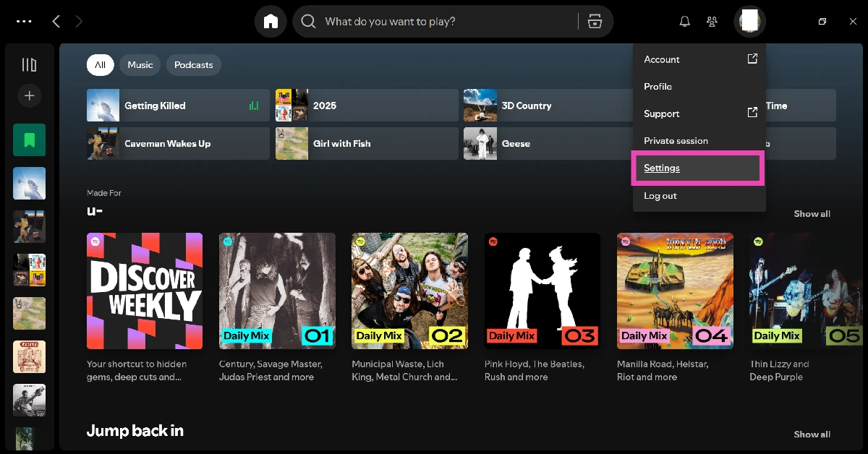The image size is (868, 454).
Task: Click the create playlist plus icon
Action: tap(29, 95)
